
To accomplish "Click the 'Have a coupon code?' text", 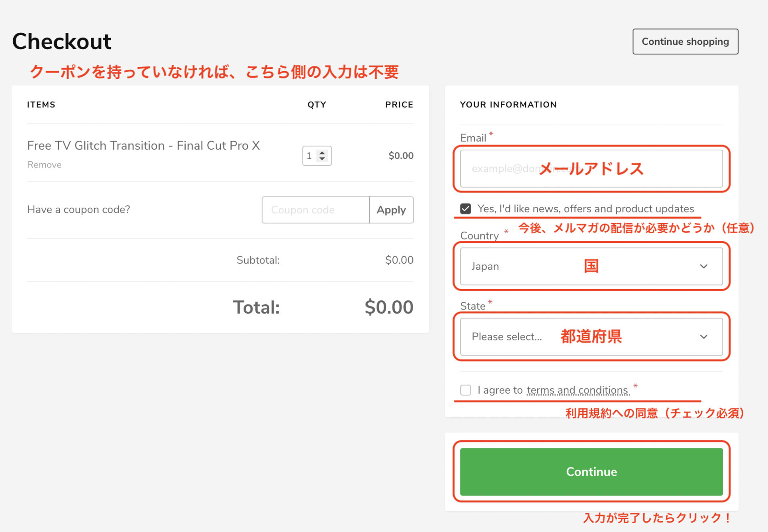I will tap(78, 210).
